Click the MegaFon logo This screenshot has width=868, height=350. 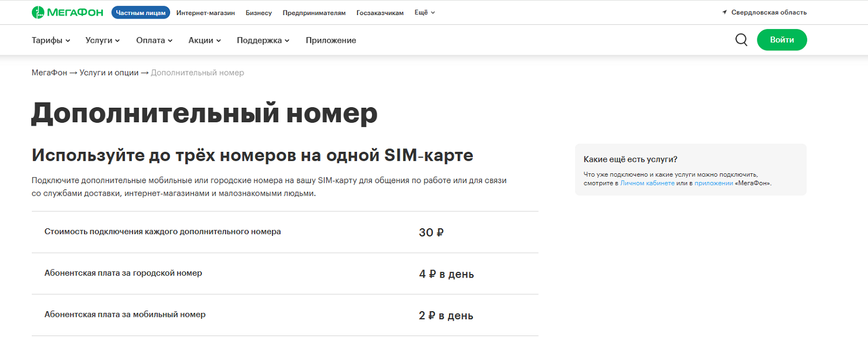point(68,12)
